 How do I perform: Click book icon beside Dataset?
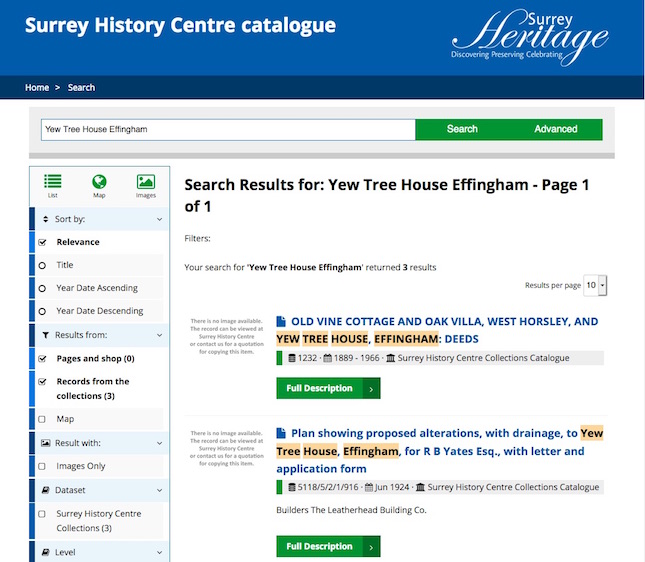coord(45,490)
